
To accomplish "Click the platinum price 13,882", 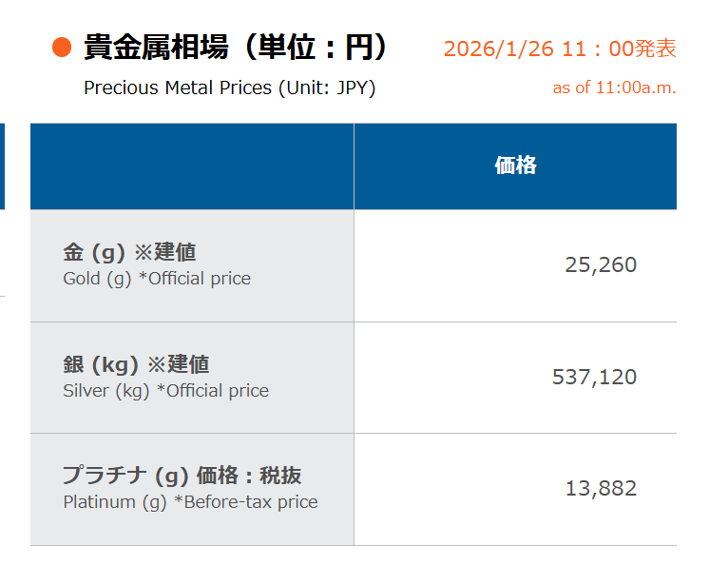I will point(601,489).
